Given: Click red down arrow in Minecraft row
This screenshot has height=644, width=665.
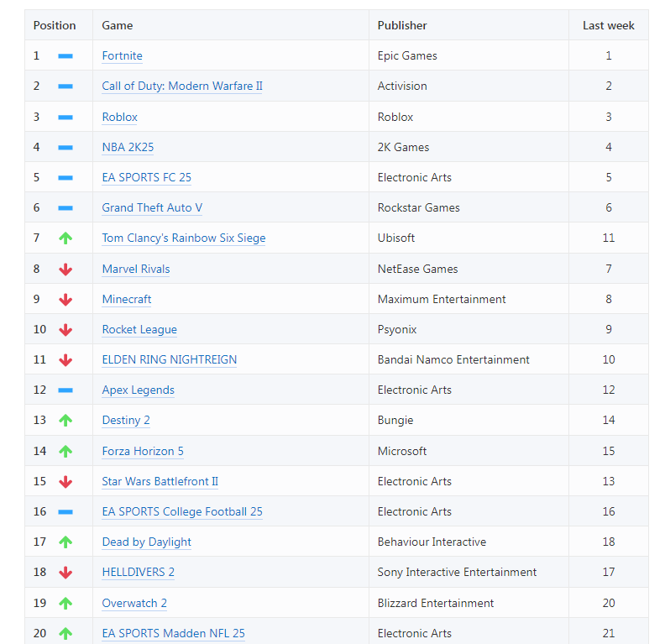Looking at the screenshot, I should point(65,300).
